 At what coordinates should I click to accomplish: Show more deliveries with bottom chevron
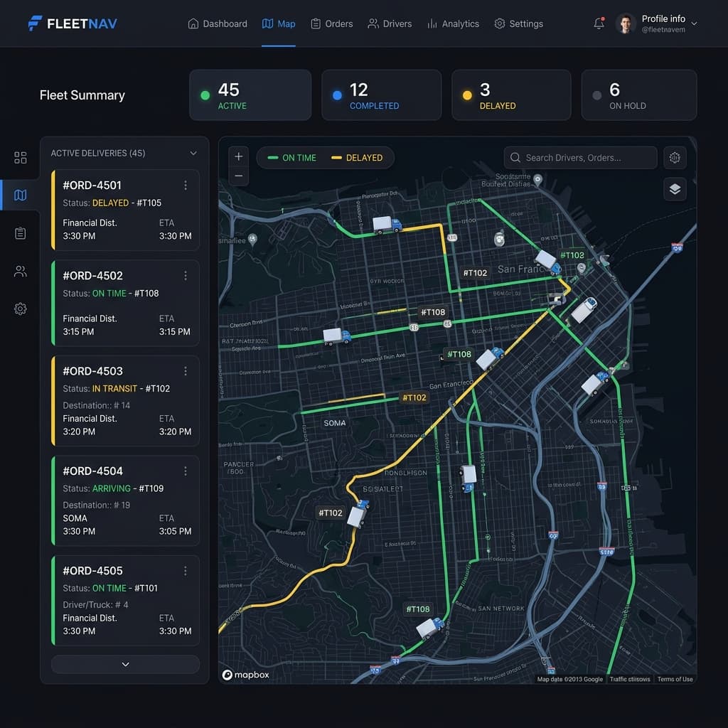tap(125, 665)
